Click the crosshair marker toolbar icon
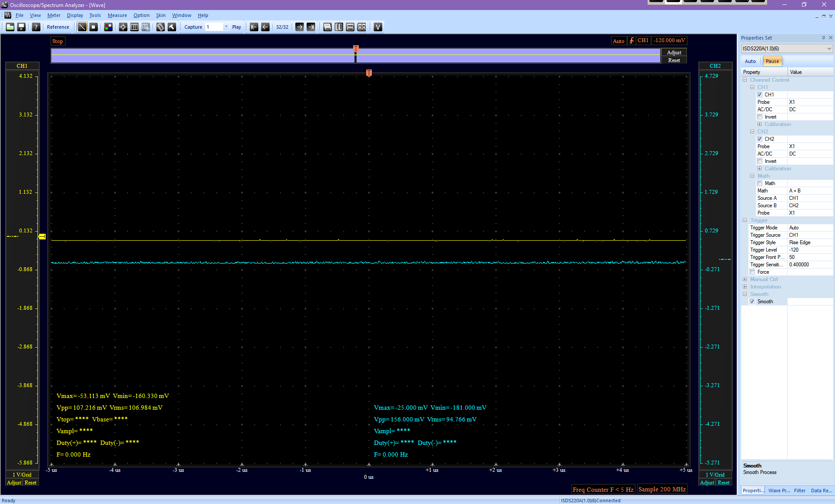 tap(123, 27)
